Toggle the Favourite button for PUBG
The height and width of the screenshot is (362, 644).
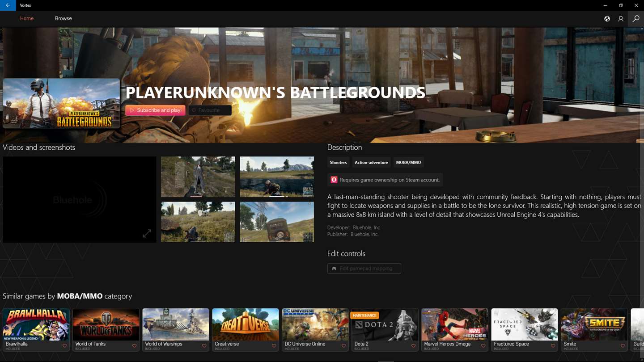(x=210, y=110)
